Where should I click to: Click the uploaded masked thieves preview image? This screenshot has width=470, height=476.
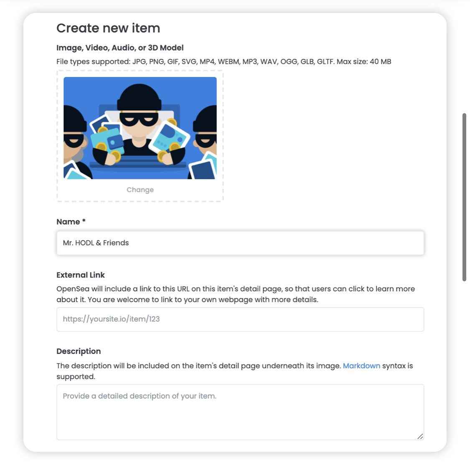pyautogui.click(x=140, y=128)
